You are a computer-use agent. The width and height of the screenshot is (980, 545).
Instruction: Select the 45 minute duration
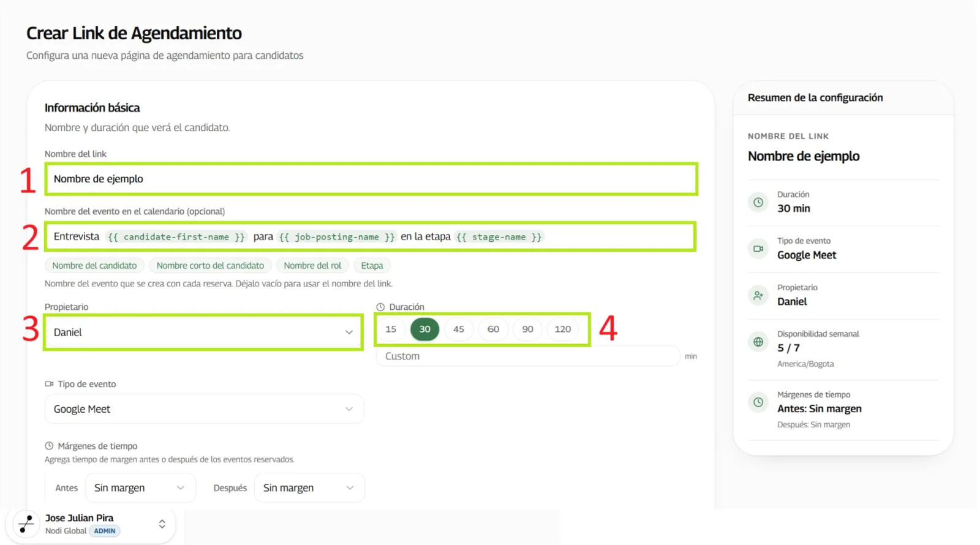[x=459, y=329]
